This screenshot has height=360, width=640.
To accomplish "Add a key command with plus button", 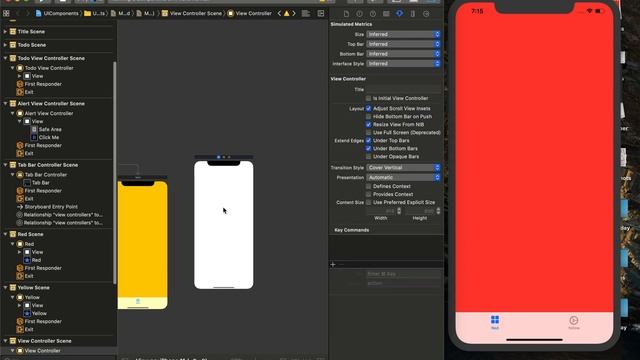I will coord(333,264).
